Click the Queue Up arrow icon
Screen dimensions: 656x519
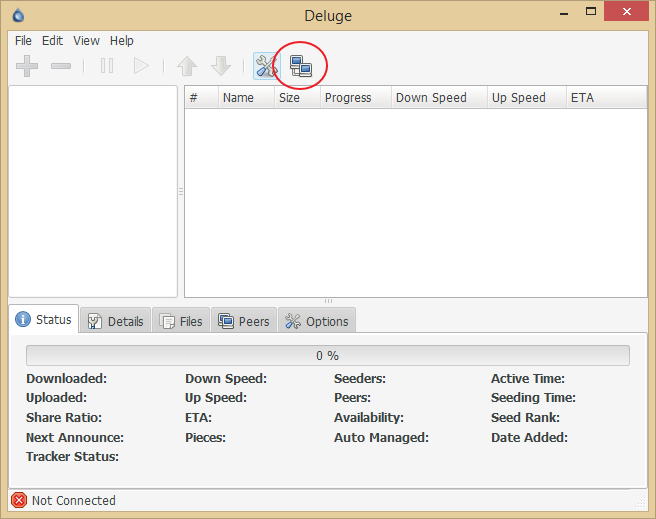(x=187, y=66)
